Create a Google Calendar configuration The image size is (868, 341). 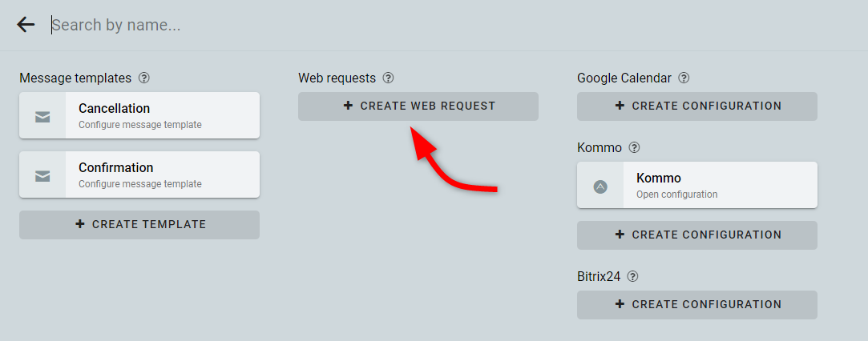click(x=697, y=106)
